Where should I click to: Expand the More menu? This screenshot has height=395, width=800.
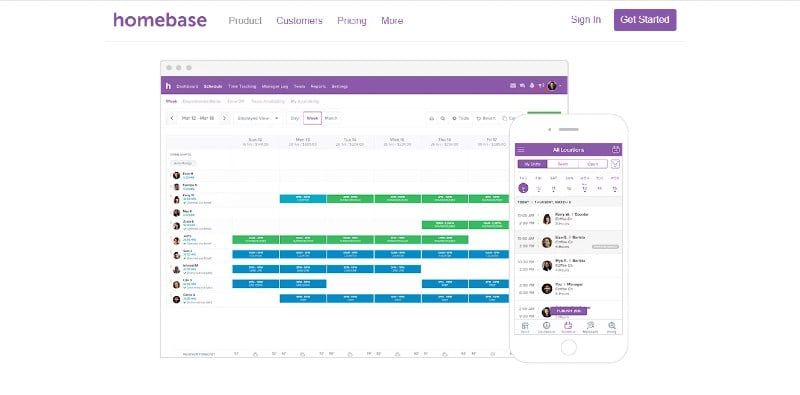392,20
